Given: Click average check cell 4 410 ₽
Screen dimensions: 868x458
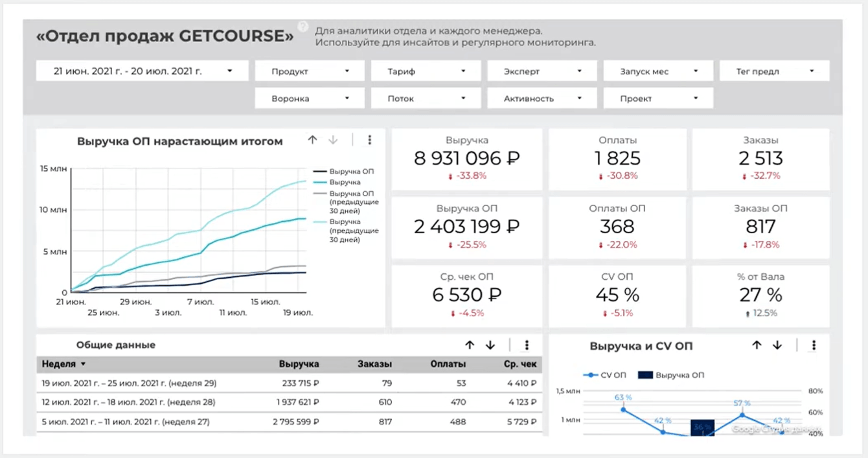Looking at the screenshot, I should coord(523,383).
